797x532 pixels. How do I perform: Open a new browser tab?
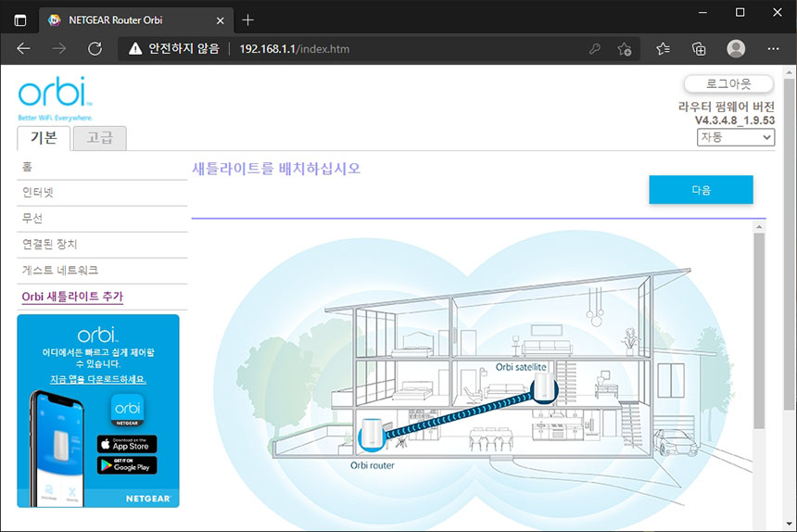point(247,19)
